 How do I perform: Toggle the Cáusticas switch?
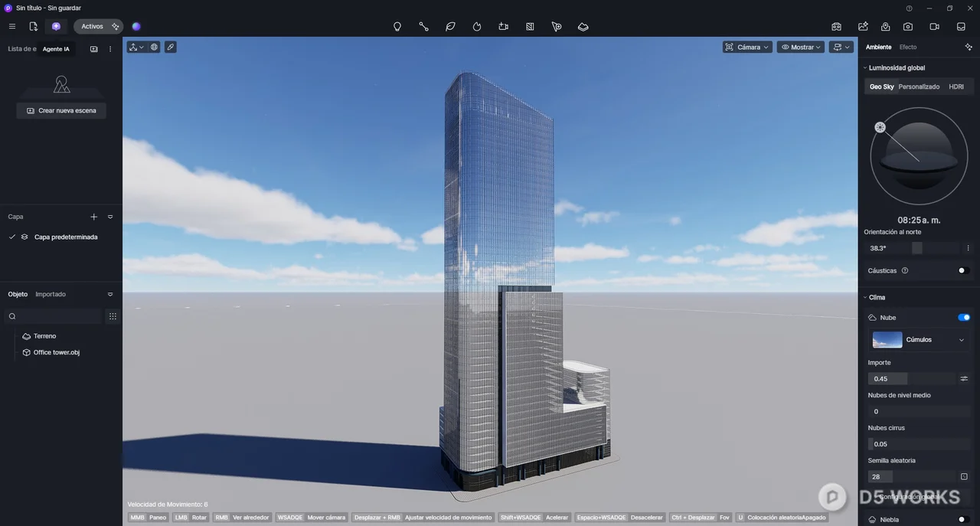[964, 270]
